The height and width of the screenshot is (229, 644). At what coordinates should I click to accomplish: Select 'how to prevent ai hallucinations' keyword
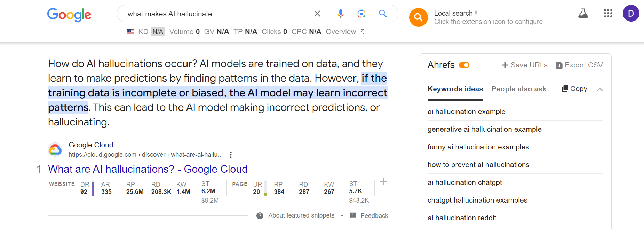[x=478, y=165]
